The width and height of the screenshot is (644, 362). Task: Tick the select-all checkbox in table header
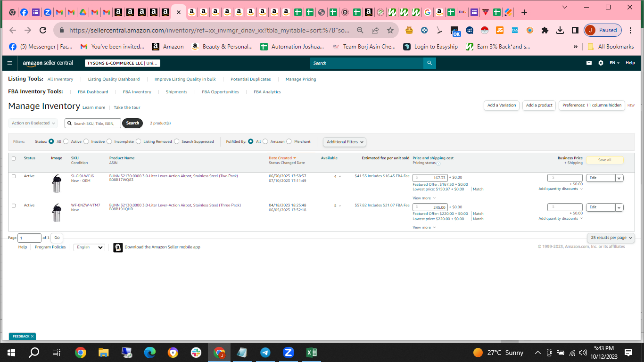point(14,158)
